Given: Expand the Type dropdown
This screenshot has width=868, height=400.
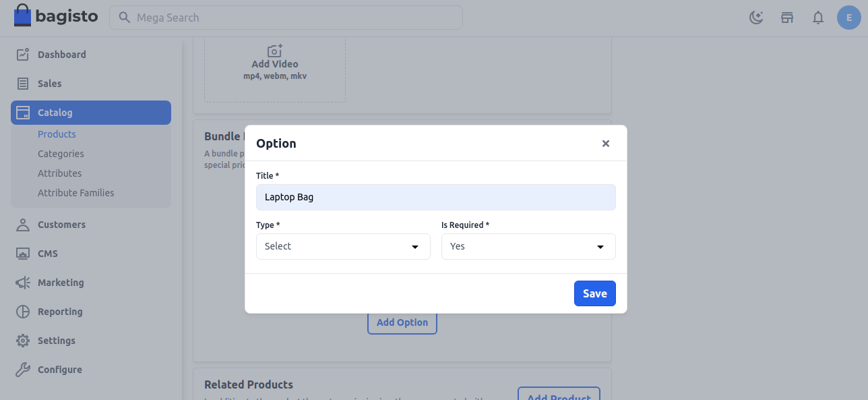Looking at the screenshot, I should click(x=343, y=246).
